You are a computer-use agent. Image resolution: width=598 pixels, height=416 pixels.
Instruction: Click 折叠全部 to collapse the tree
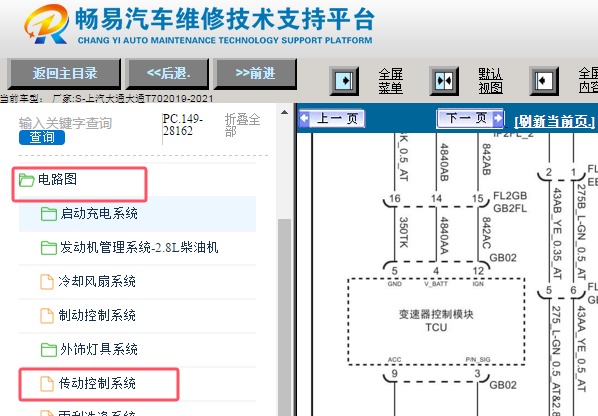pyautogui.click(x=242, y=125)
